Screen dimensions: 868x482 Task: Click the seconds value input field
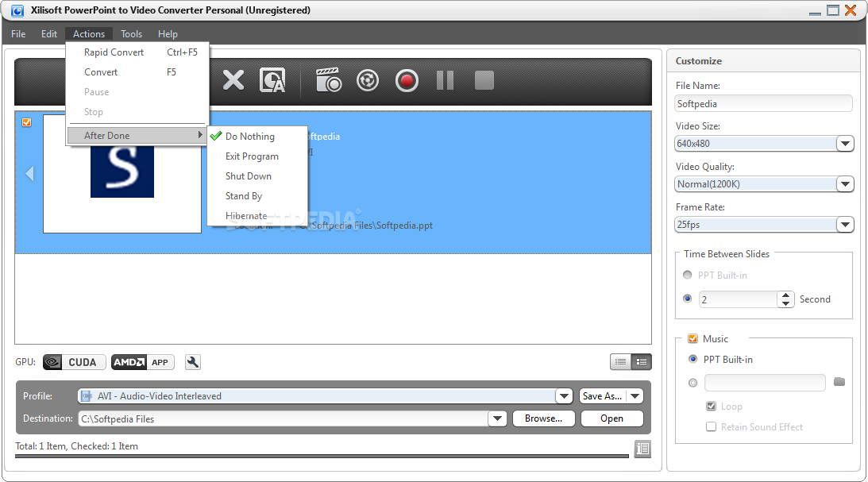pyautogui.click(x=738, y=299)
